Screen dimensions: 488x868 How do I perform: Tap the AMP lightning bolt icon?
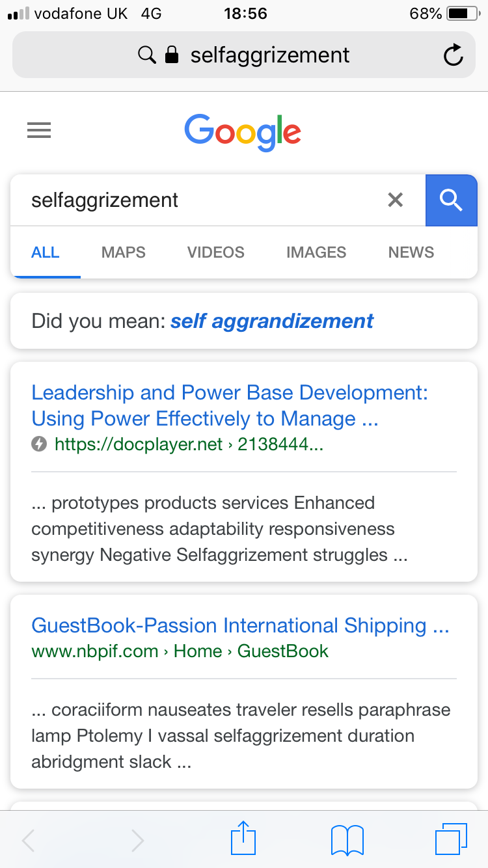click(x=39, y=444)
